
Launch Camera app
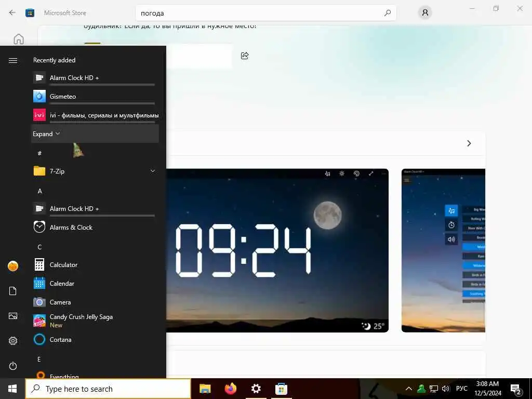pyautogui.click(x=95, y=302)
